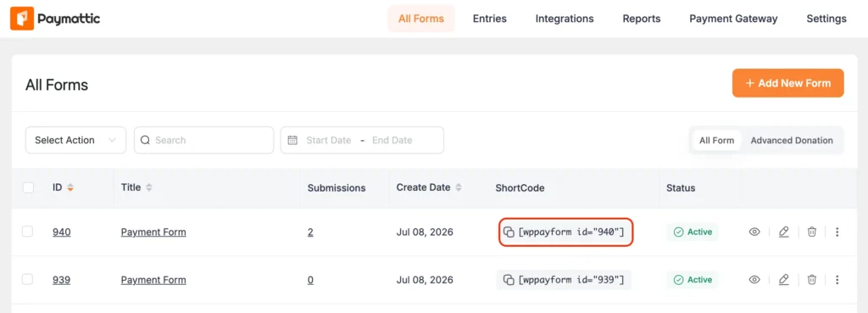868x313 pixels.
Task: Select the All Form filter
Action: point(716,140)
